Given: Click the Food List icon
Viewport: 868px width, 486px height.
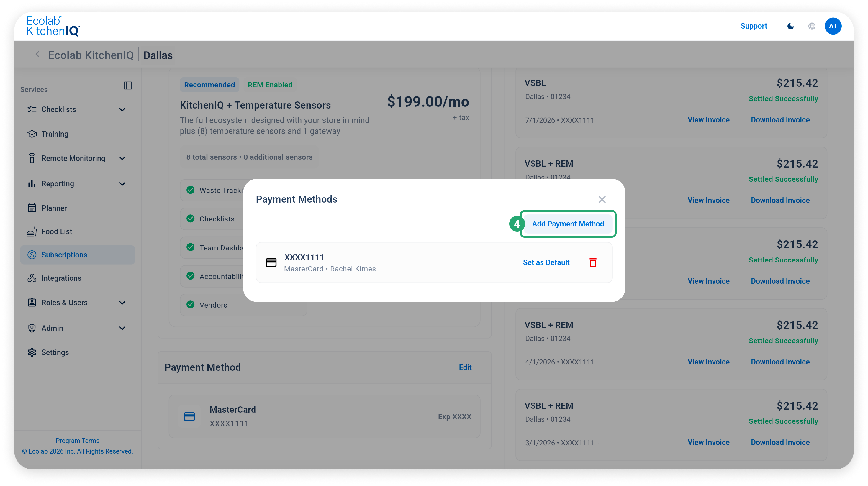Looking at the screenshot, I should 32,232.
